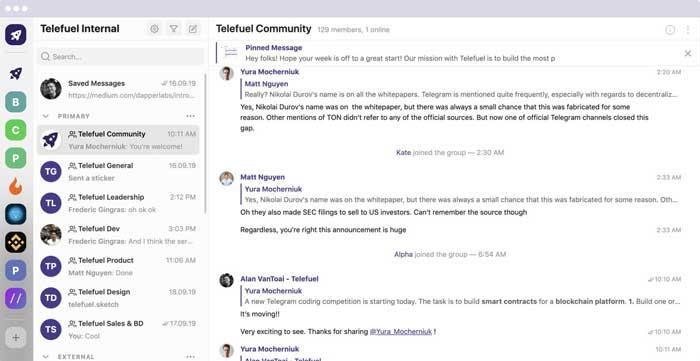This screenshot has height=361, width=700.
Task: Click 'Alpha joined the group' notice
Action: [x=450, y=254]
